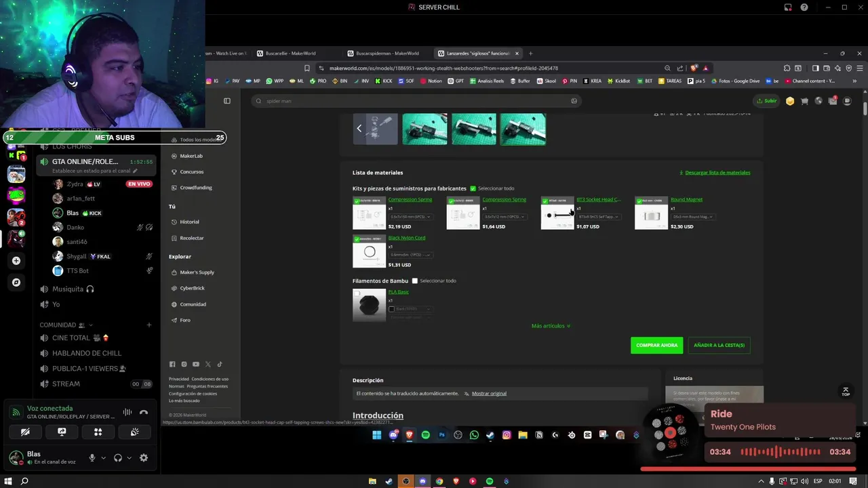Click the Subir upload button
Image resolution: width=868 pixels, height=488 pixels.
[768, 101]
